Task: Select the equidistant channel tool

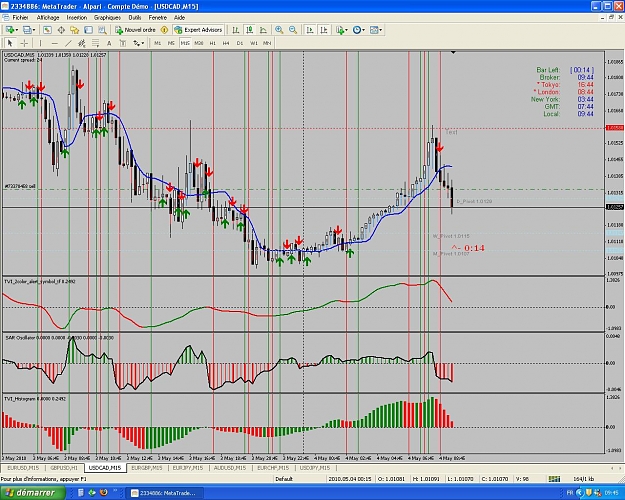Action: pos(82,43)
